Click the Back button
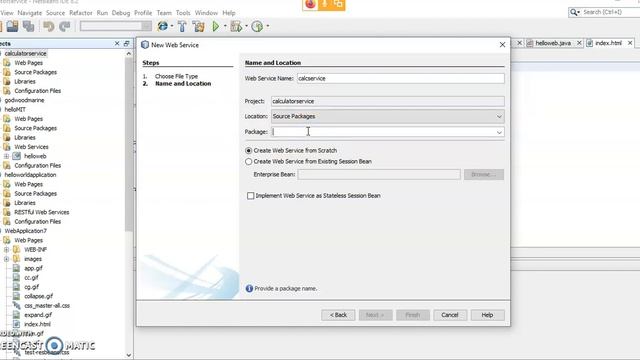 point(338,315)
